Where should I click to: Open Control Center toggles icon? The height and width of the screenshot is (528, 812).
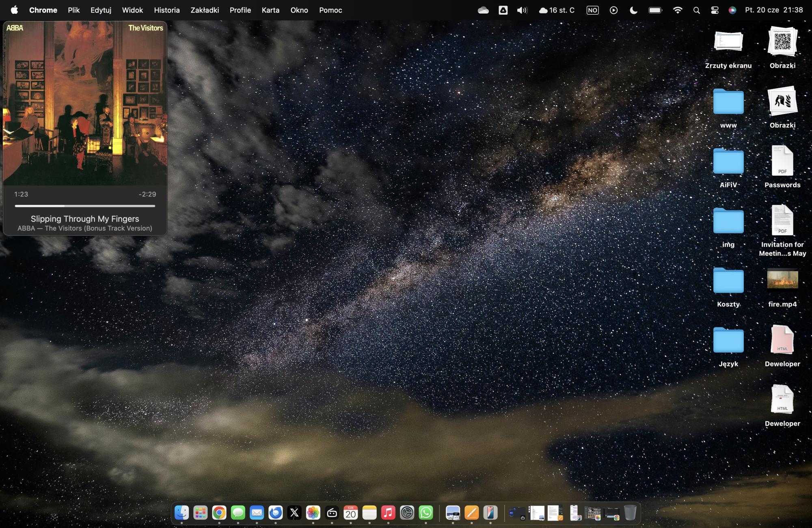click(715, 10)
